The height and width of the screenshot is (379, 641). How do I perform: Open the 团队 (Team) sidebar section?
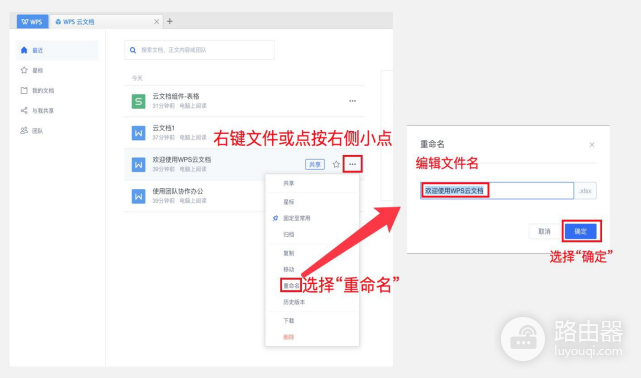(32, 130)
